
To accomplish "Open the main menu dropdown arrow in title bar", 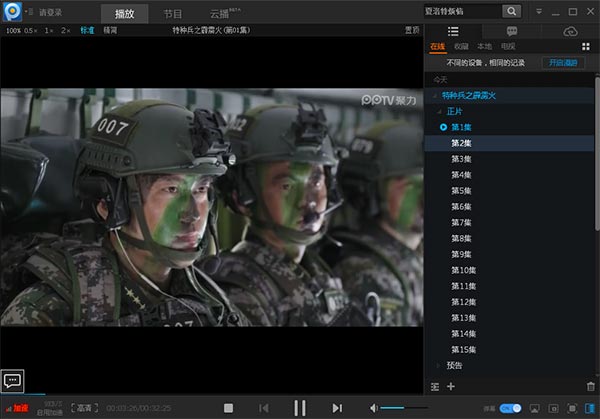I will 539,12.
